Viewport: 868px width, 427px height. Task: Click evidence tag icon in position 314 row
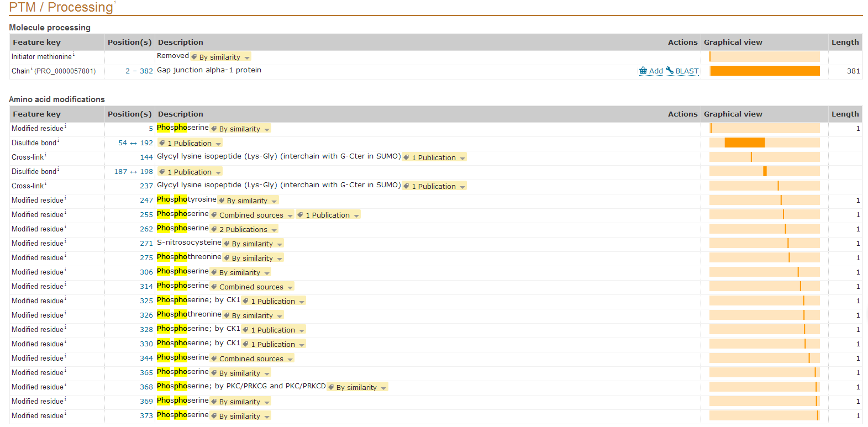coord(214,287)
